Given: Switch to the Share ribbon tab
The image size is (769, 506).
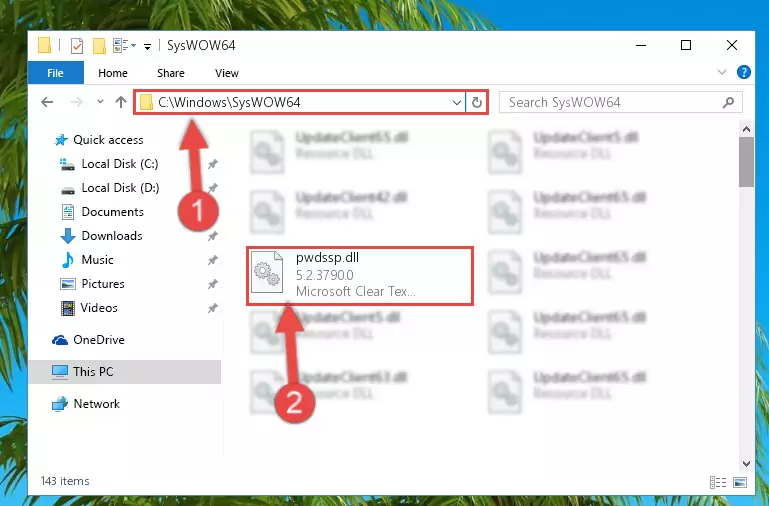Looking at the screenshot, I should click(171, 73).
